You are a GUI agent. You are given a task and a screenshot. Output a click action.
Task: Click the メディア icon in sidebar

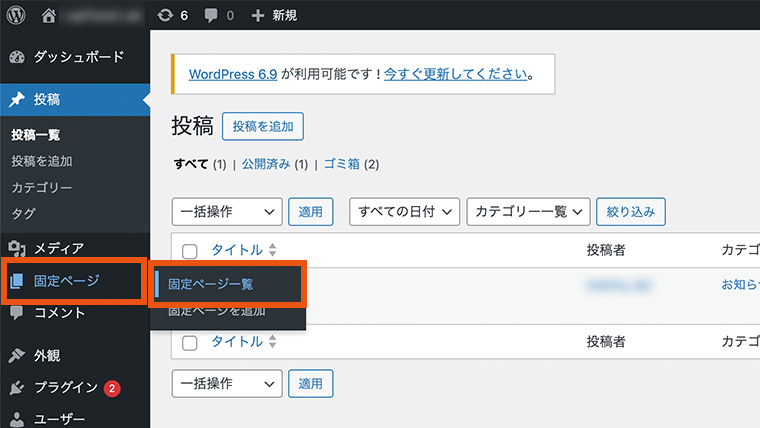point(17,249)
